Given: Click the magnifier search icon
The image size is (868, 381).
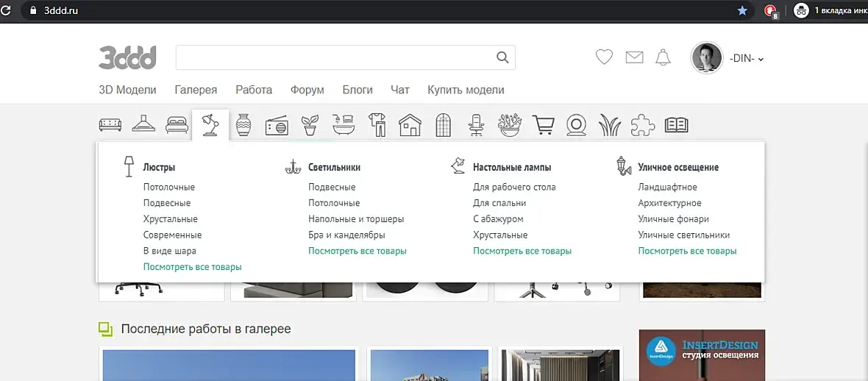Looking at the screenshot, I should pyautogui.click(x=502, y=57).
